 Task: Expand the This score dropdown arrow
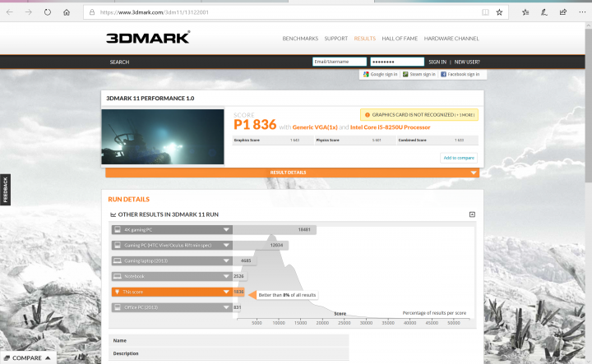226,292
